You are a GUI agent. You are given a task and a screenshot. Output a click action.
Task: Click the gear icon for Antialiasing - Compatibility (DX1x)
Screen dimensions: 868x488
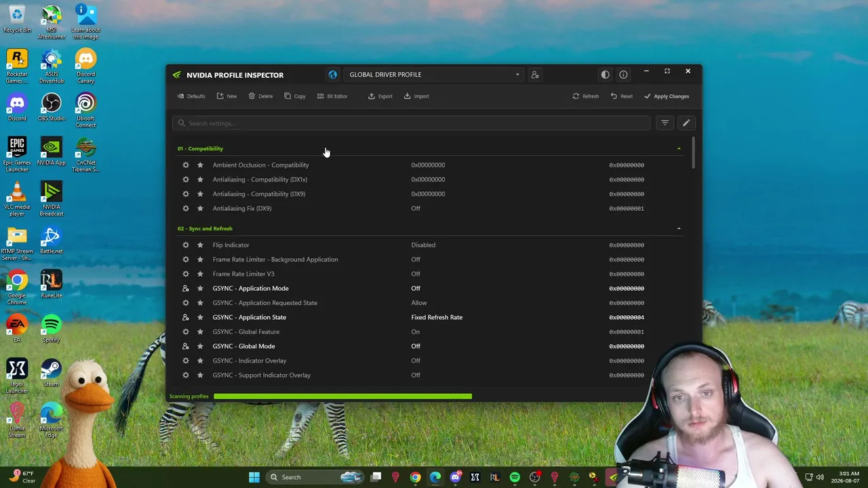[x=186, y=180]
